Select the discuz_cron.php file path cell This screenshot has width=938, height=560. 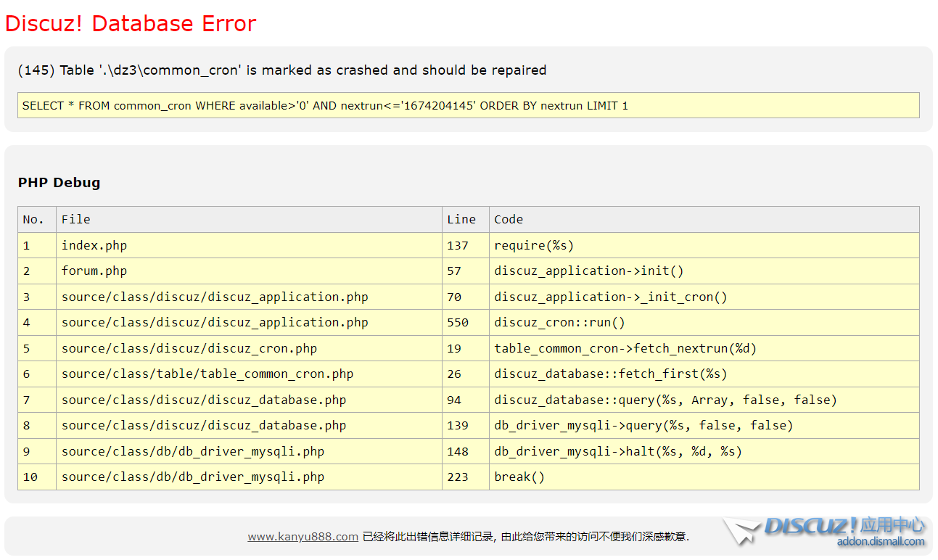189,348
